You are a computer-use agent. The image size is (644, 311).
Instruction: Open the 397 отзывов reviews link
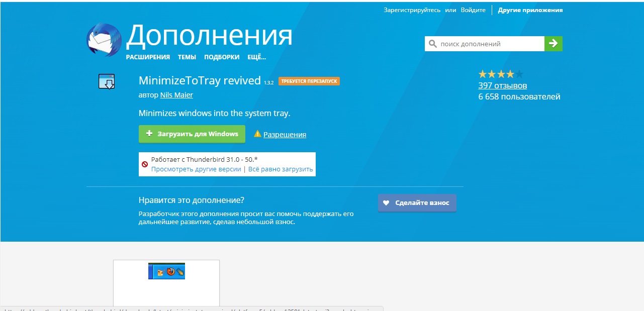click(x=503, y=85)
